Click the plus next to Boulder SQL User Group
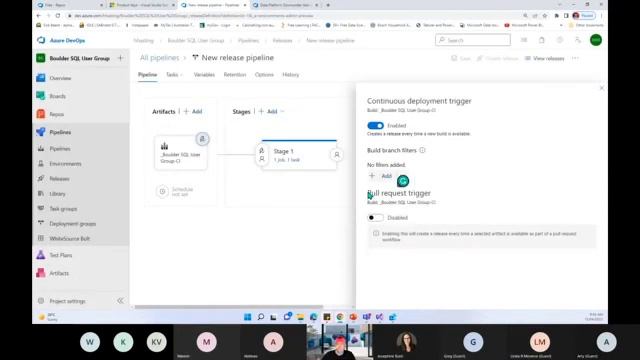Viewport: 640px width, 360px height. (x=120, y=58)
